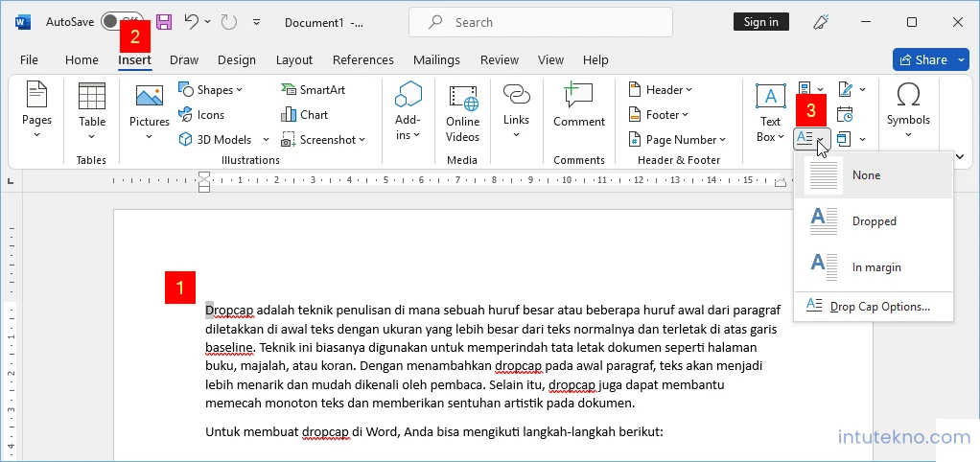Open the Review tab
Image resolution: width=980 pixels, height=462 pixels.
(500, 60)
